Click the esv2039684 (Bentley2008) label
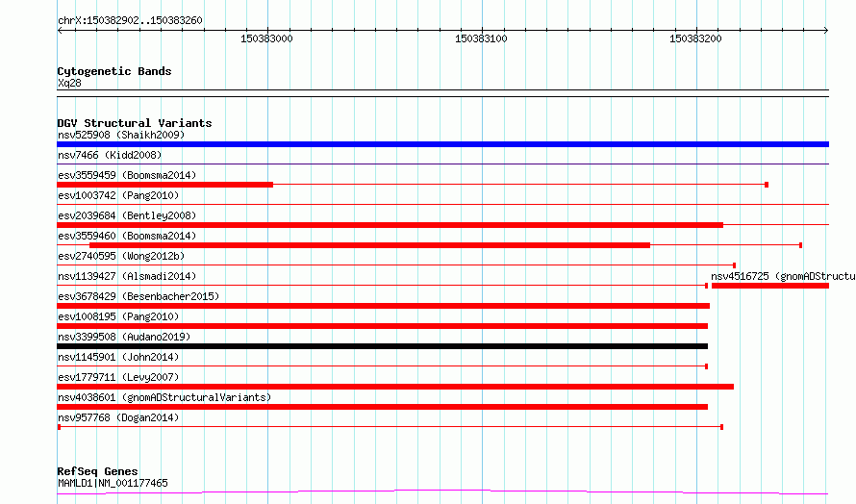 point(127,215)
